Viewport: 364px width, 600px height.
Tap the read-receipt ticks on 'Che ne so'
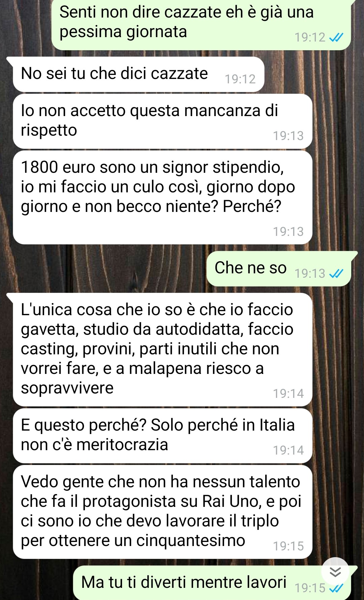click(336, 273)
